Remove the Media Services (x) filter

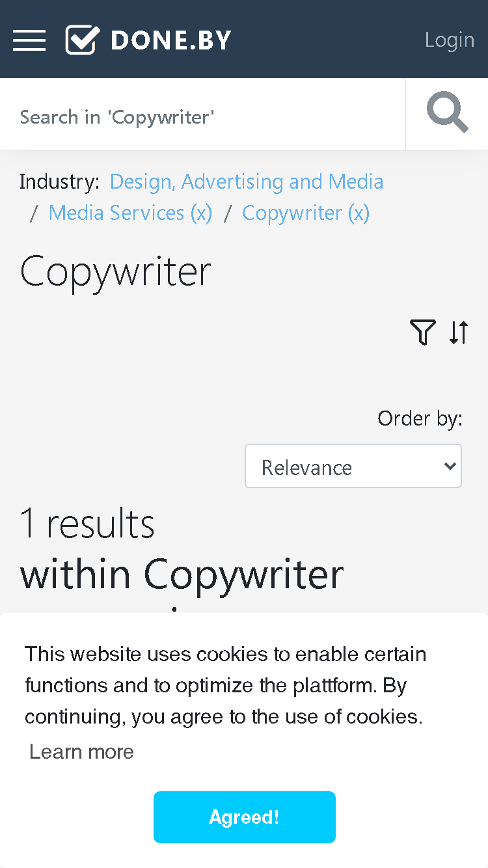[x=130, y=213]
